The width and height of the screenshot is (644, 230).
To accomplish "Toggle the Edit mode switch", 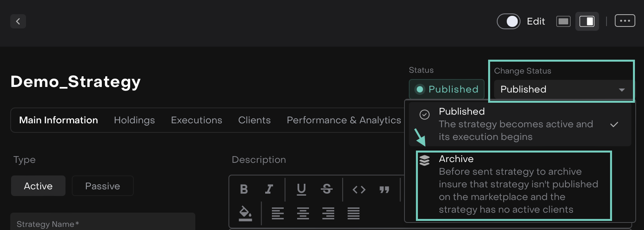I will 508,21.
